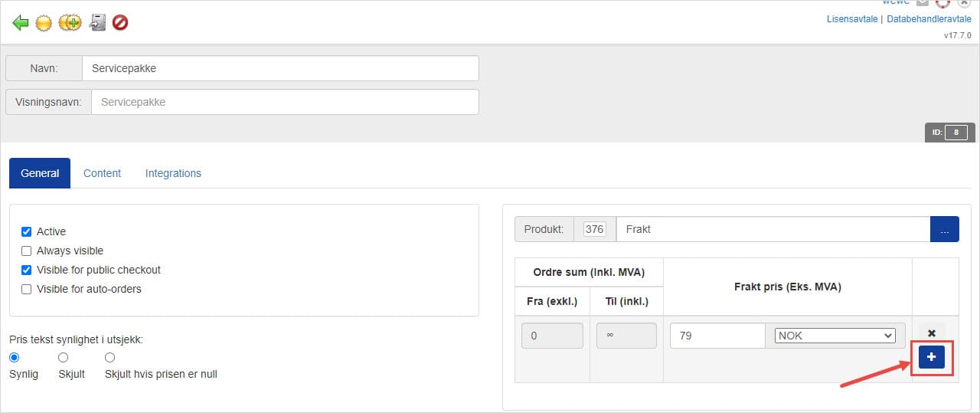This screenshot has width=980, height=413.
Task: Click the Frakt pris value field
Action: [717, 336]
